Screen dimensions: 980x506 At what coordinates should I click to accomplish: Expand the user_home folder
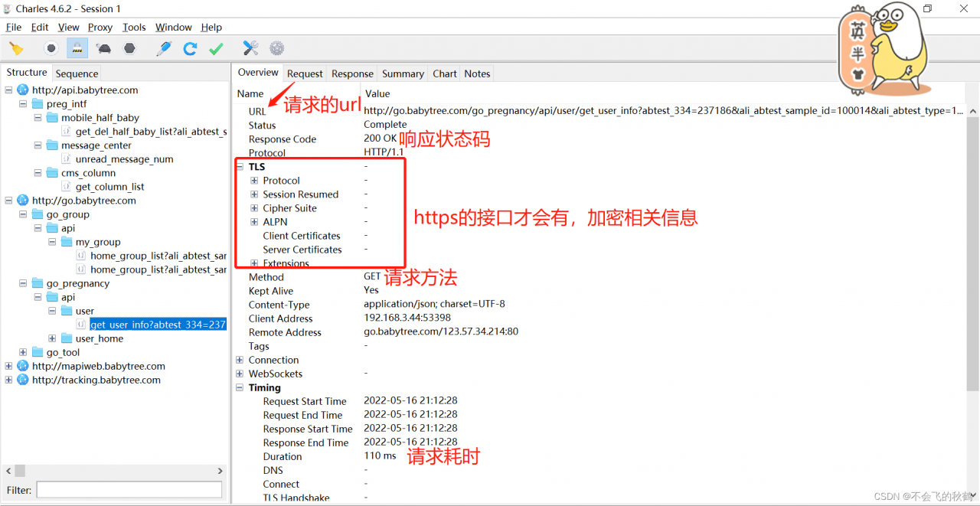click(x=53, y=338)
